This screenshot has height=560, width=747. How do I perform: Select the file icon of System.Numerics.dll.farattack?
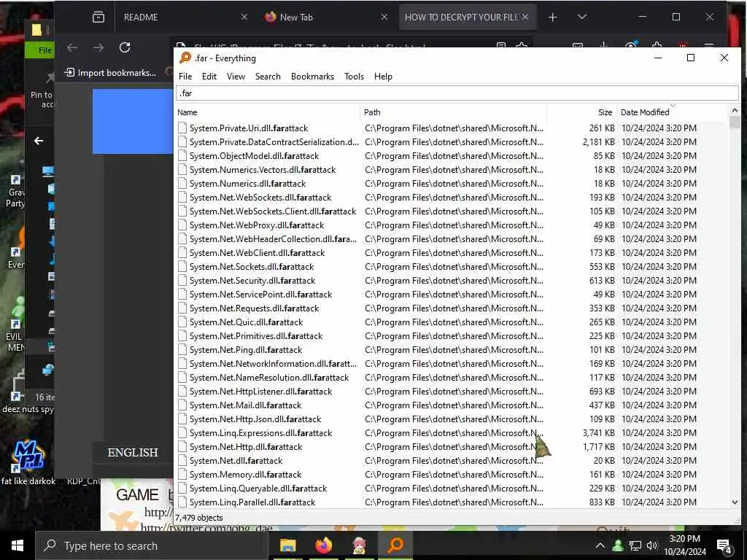click(x=182, y=183)
